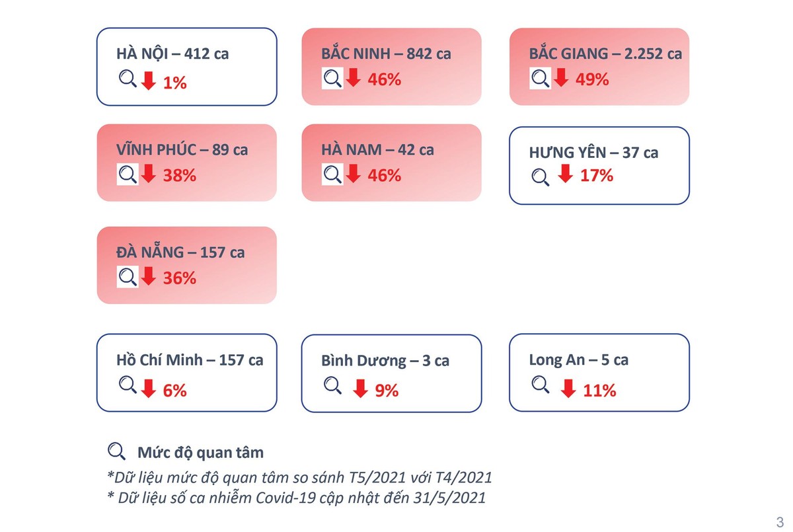Screen dimensions: 793x532
Task: Click the magnifier icon in Hưng Yên card
Action: tap(541, 176)
